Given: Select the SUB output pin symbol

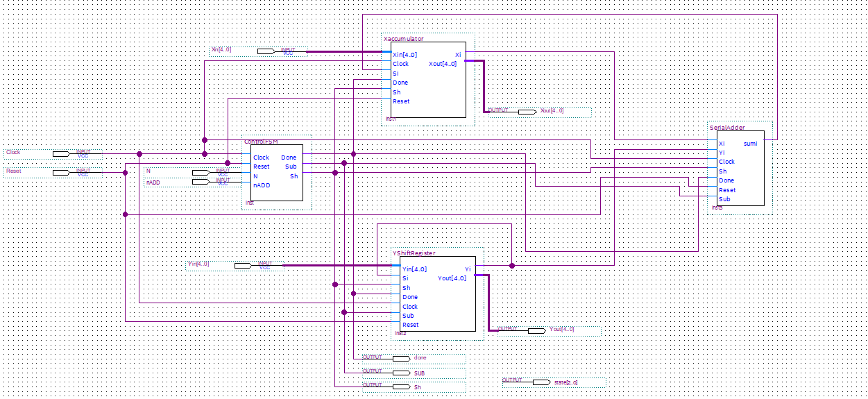Looking at the screenshot, I should click(401, 373).
